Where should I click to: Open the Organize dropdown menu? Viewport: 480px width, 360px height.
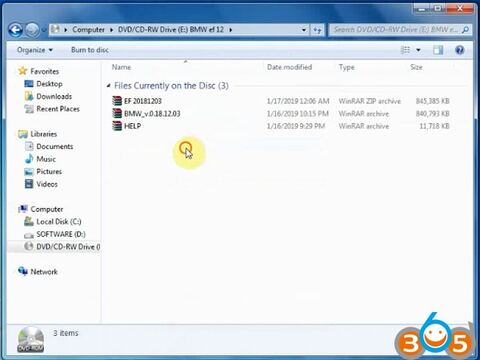[x=35, y=50]
